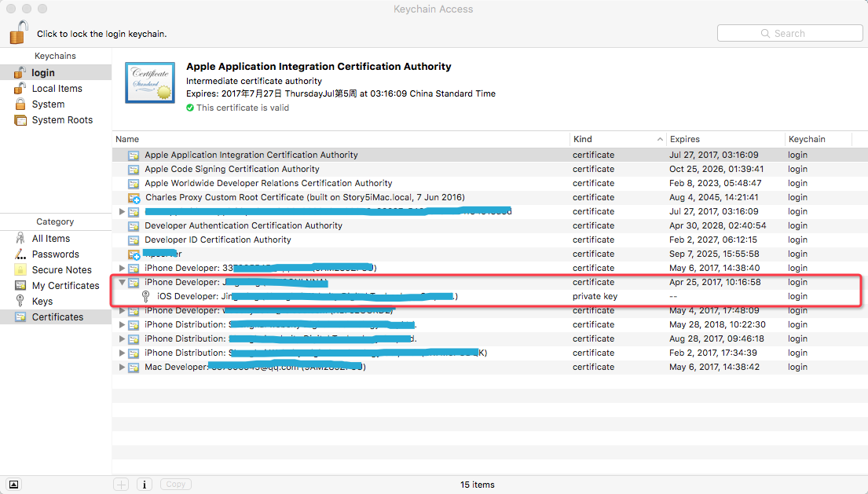Expand iPhone Developer certificate expiring May 6, 2017
The height and width of the screenshot is (494, 868).
122,268
